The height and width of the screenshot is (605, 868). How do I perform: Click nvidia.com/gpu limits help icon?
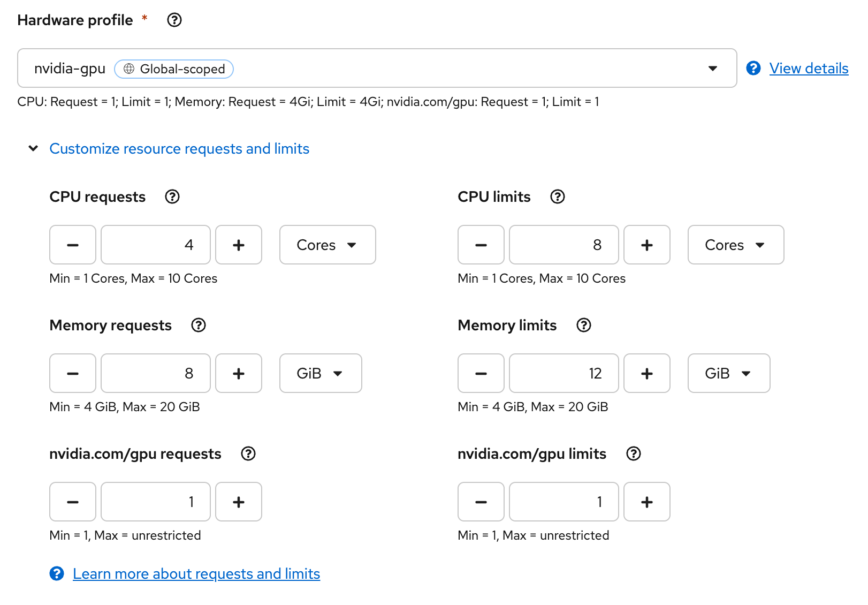(634, 454)
